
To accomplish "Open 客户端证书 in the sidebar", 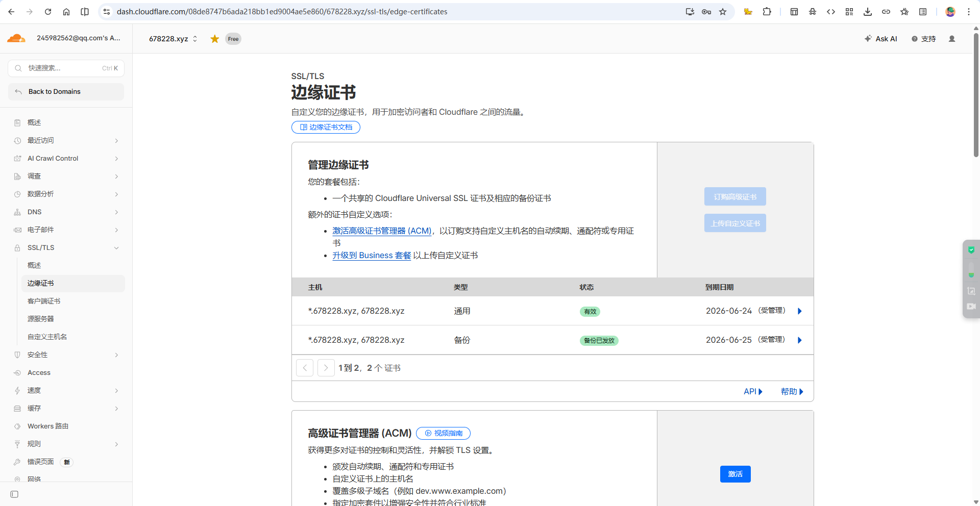I will pos(44,301).
